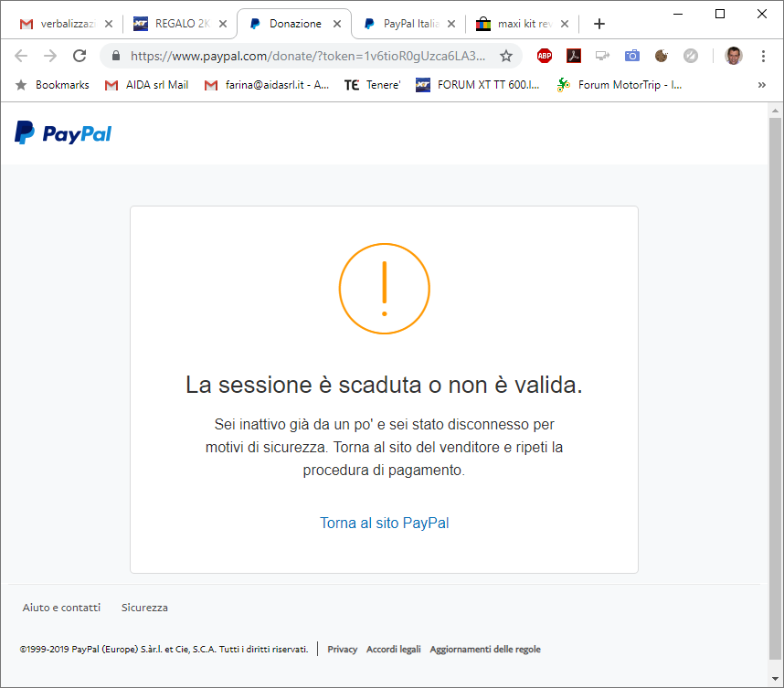The width and height of the screenshot is (784, 688).
Task: Follow the Torna al sito PayPal link
Action: pos(384,523)
